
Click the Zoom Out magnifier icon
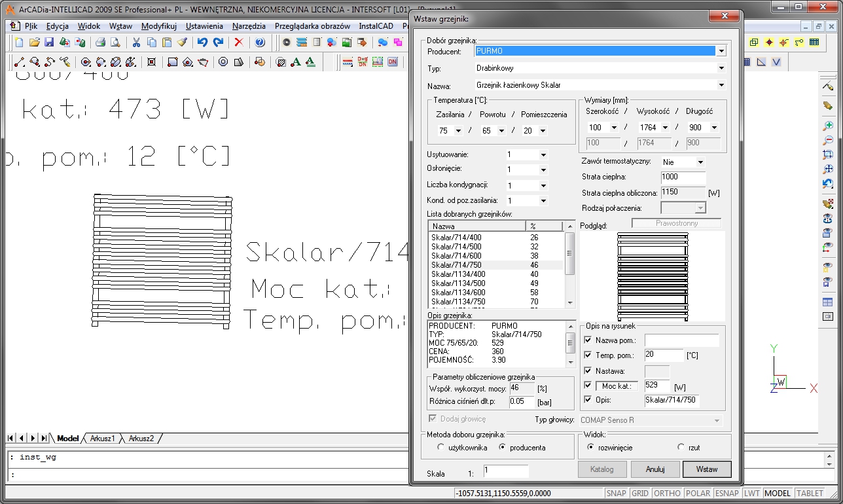(828, 140)
